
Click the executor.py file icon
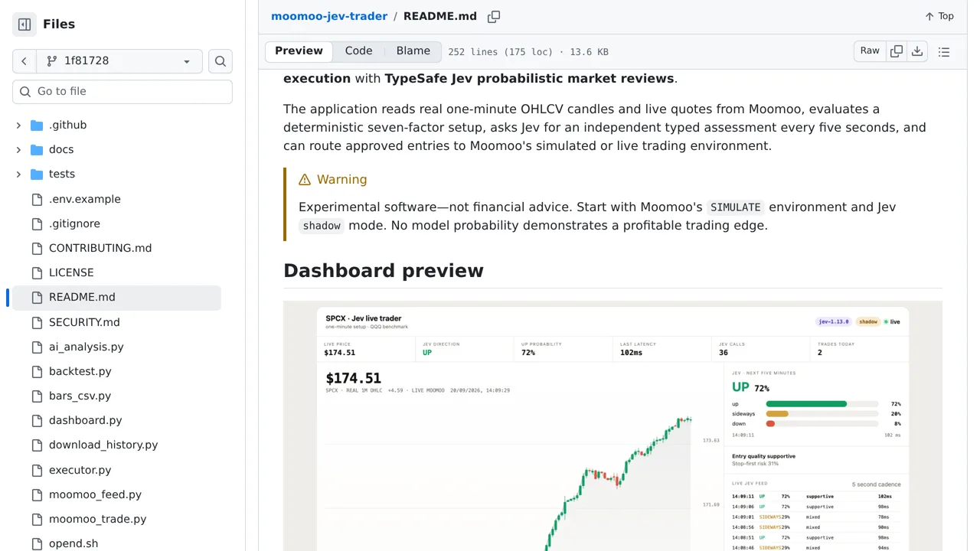(37, 470)
